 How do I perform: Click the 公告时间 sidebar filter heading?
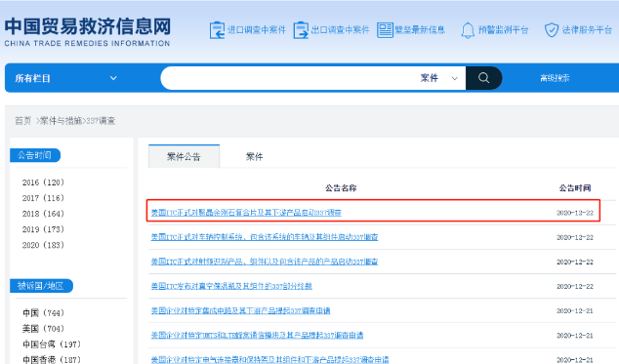click(35, 155)
